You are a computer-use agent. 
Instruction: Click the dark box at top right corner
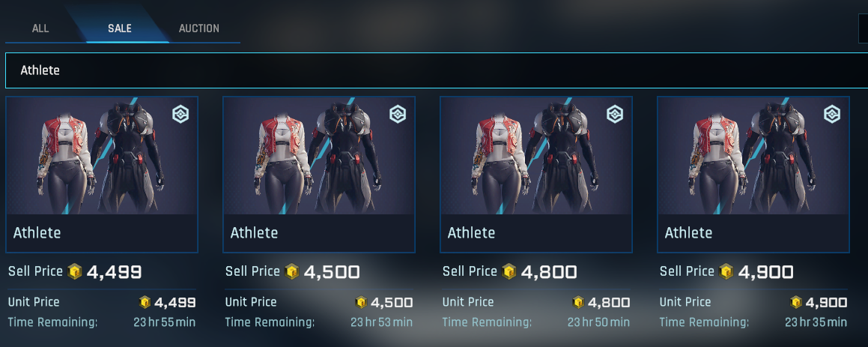pyautogui.click(x=863, y=28)
